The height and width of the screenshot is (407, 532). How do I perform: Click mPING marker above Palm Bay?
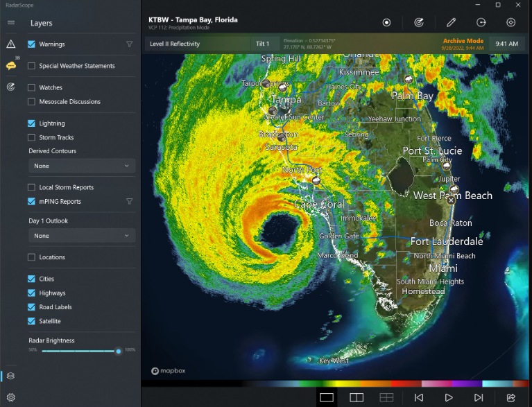tap(409, 79)
